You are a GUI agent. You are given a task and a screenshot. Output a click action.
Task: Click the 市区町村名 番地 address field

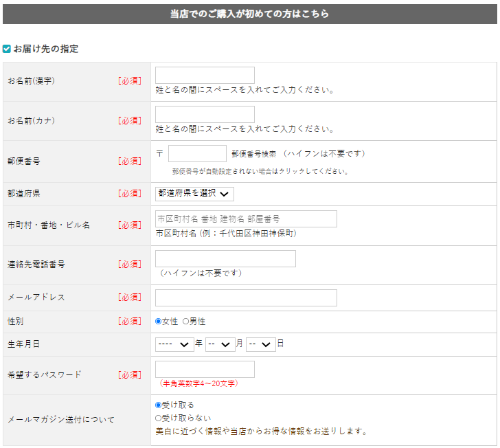[246, 219]
